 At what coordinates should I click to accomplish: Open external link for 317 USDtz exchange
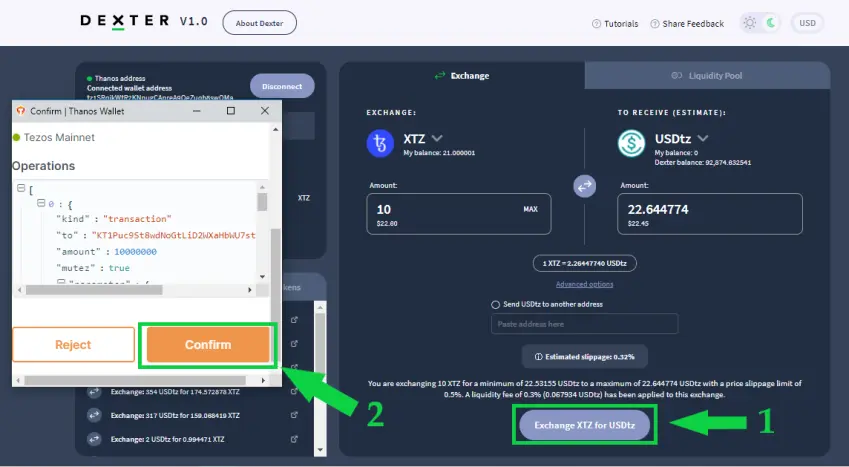pos(294,415)
